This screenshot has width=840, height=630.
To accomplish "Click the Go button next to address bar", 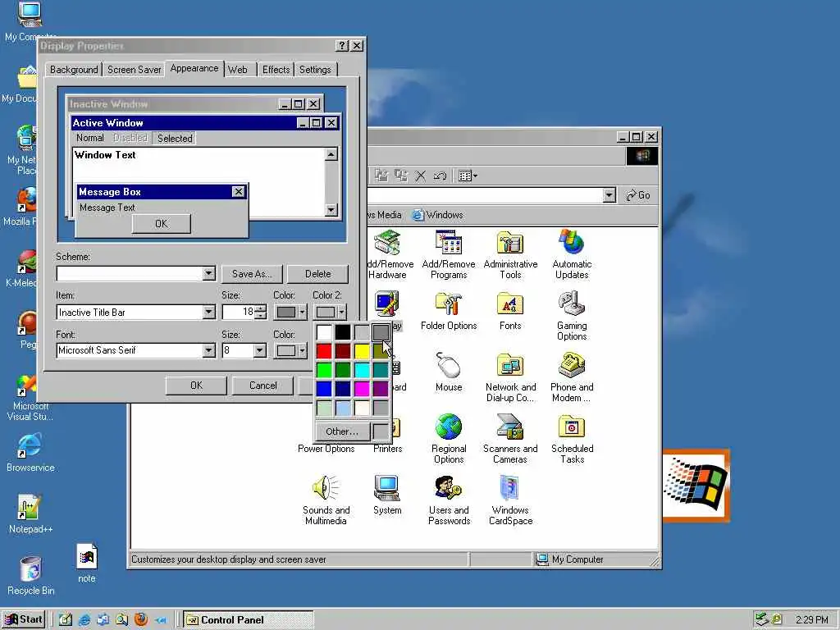I will point(638,195).
